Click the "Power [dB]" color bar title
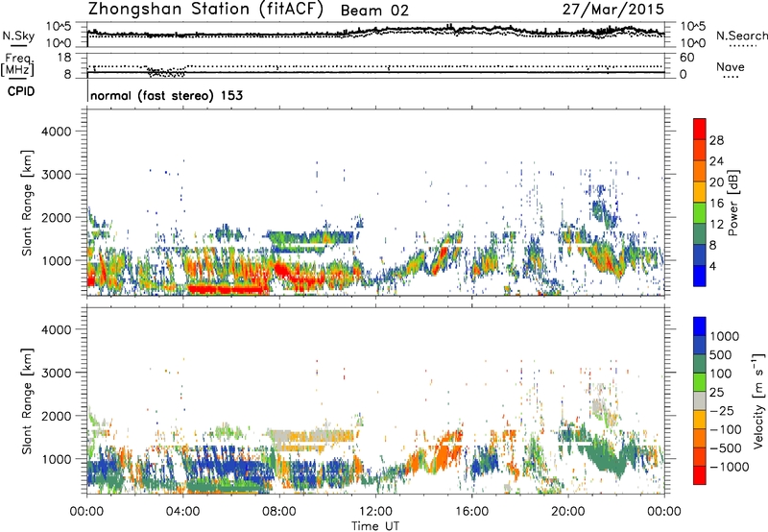 [x=733, y=203]
